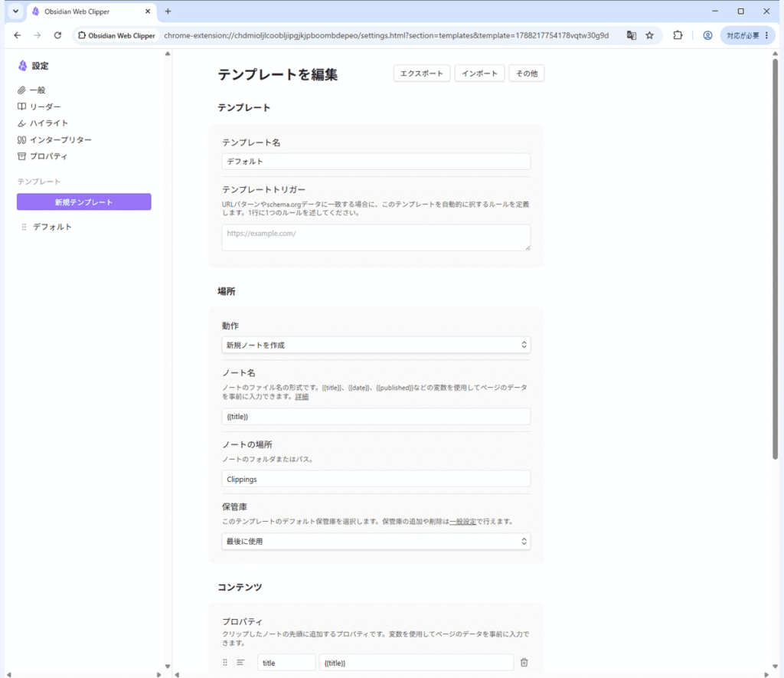Viewport: 784px width, 678px height.
Task: Select the Obsidian Web Clipper browser tab
Action: pyautogui.click(x=92, y=11)
